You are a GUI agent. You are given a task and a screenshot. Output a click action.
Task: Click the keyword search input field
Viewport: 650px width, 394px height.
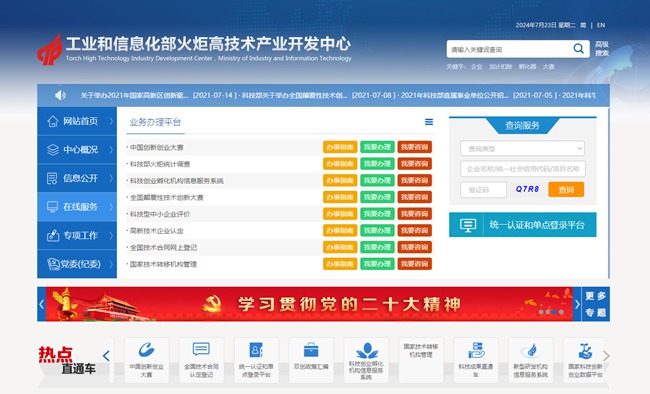509,49
